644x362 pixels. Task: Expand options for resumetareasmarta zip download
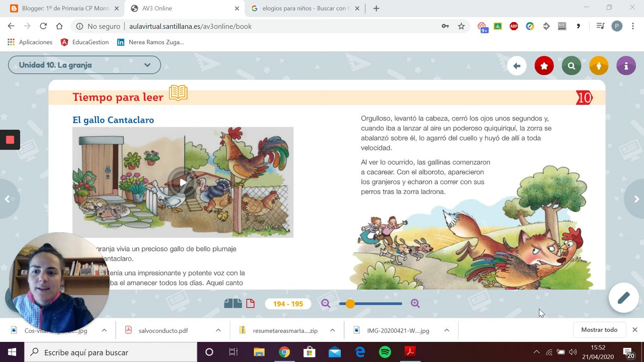tap(333, 330)
